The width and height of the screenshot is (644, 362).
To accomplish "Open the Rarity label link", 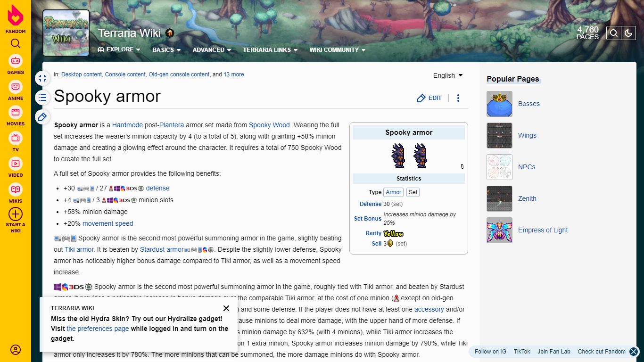I will pos(373,233).
